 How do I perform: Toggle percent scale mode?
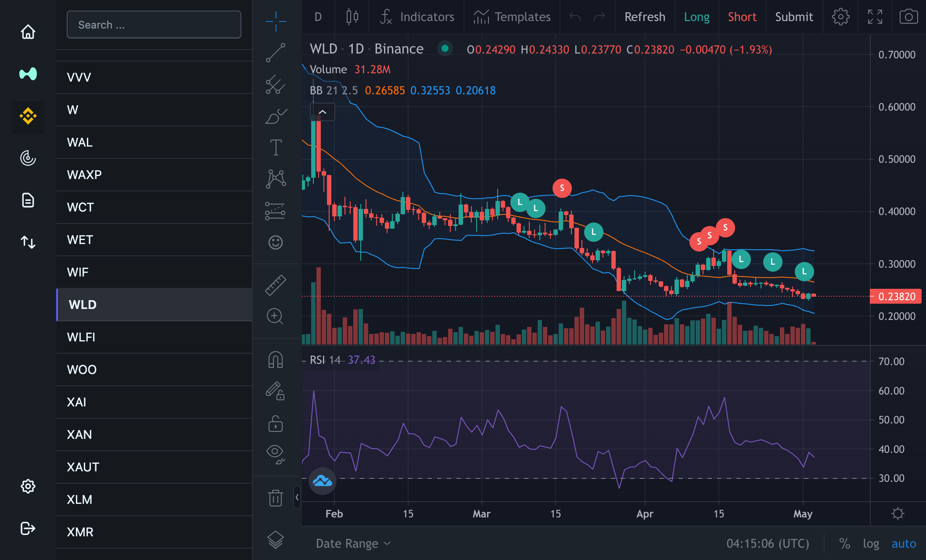pos(844,543)
